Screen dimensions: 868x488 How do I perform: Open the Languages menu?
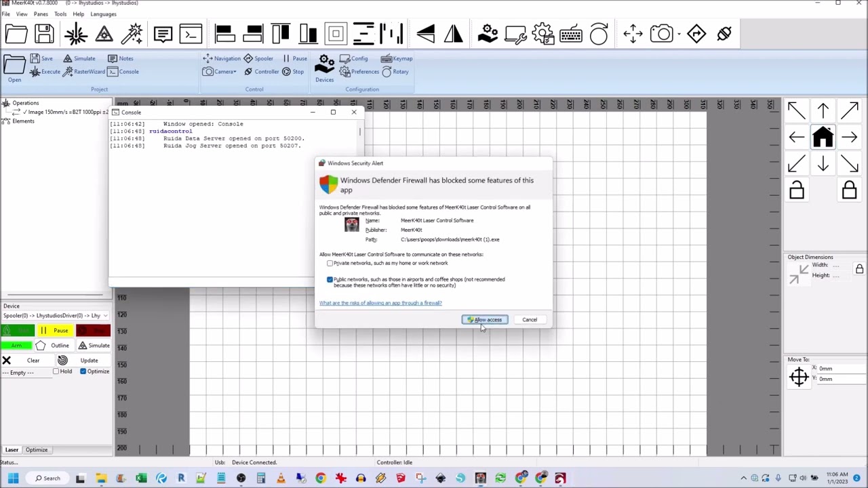click(x=103, y=14)
